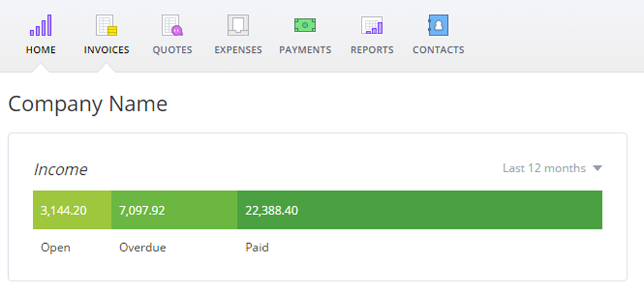The width and height of the screenshot is (644, 294).
Task: View the REPORTS tab label
Action: point(372,50)
